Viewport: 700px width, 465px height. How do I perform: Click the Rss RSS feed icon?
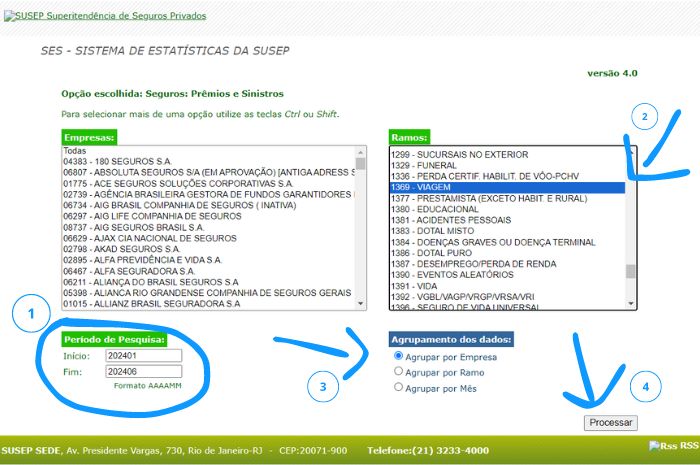(x=673, y=445)
